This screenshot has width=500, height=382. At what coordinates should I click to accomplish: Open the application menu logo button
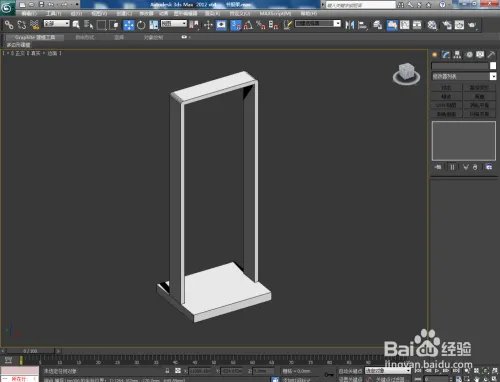[7, 7]
